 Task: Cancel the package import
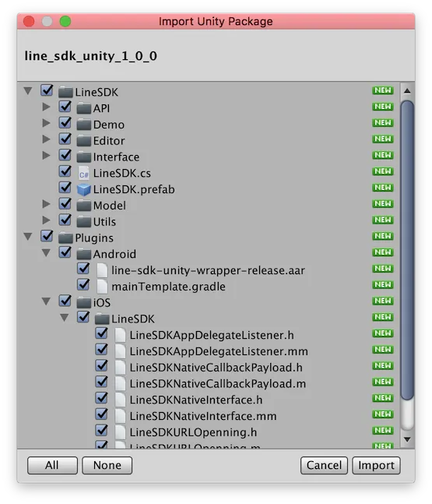click(324, 465)
